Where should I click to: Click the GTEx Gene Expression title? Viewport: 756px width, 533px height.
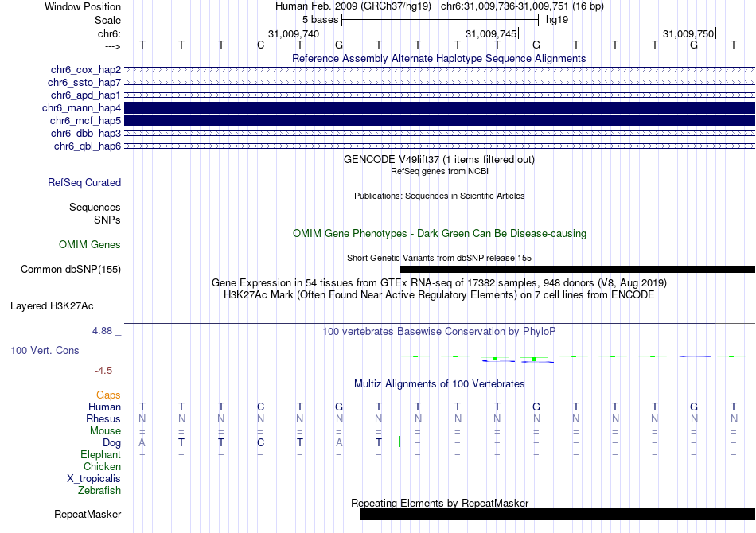(439, 283)
